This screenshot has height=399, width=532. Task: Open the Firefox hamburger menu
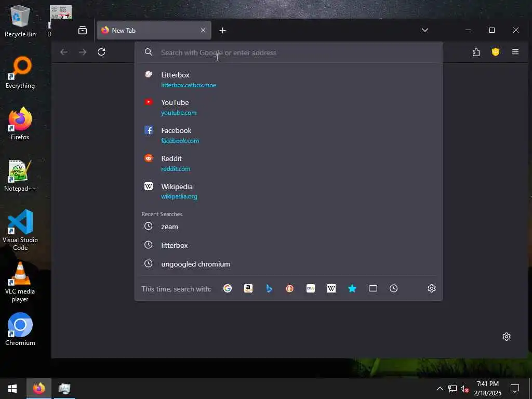click(515, 52)
